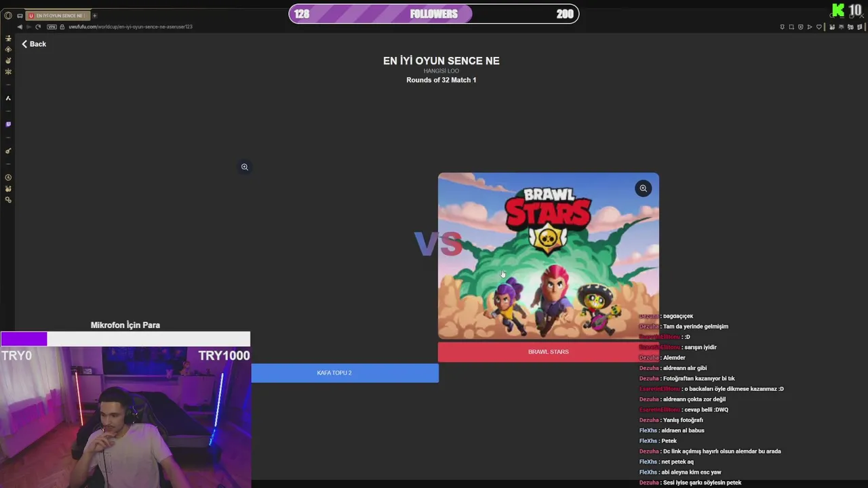Open the Opera main menu logo

pyautogui.click(x=8, y=16)
